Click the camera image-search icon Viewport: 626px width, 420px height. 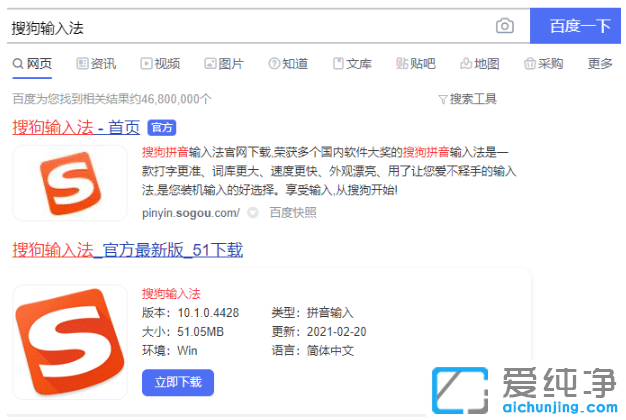tap(505, 27)
